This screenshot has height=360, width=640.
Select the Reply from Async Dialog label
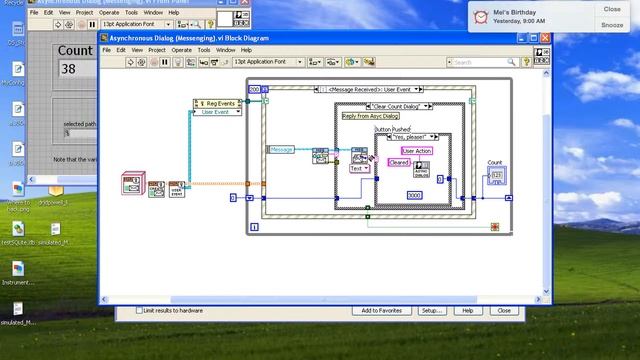371,116
